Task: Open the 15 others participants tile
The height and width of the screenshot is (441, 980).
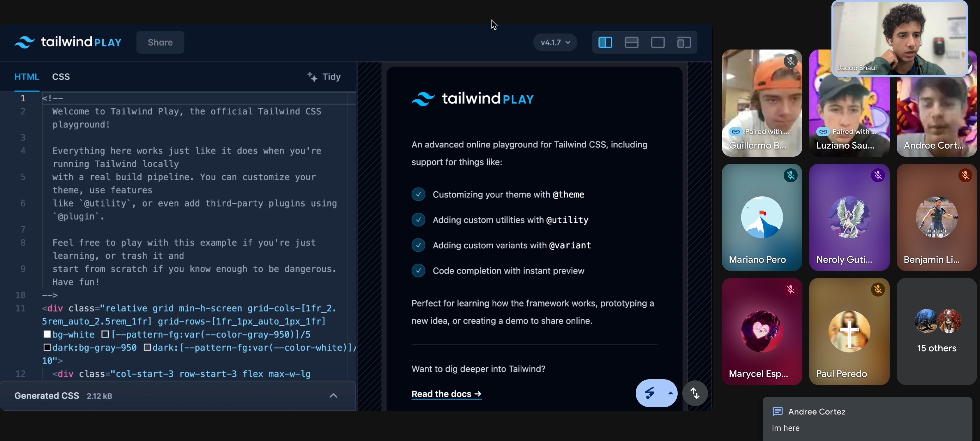Action: (x=937, y=331)
